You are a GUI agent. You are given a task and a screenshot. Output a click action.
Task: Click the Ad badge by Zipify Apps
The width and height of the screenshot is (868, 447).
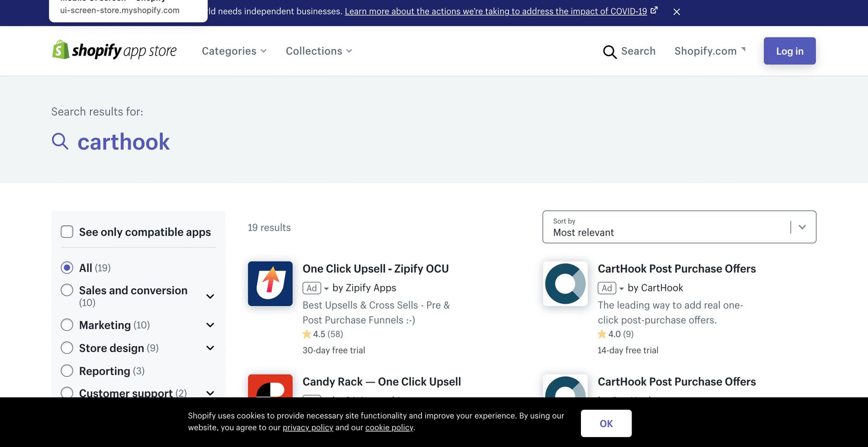pos(311,288)
